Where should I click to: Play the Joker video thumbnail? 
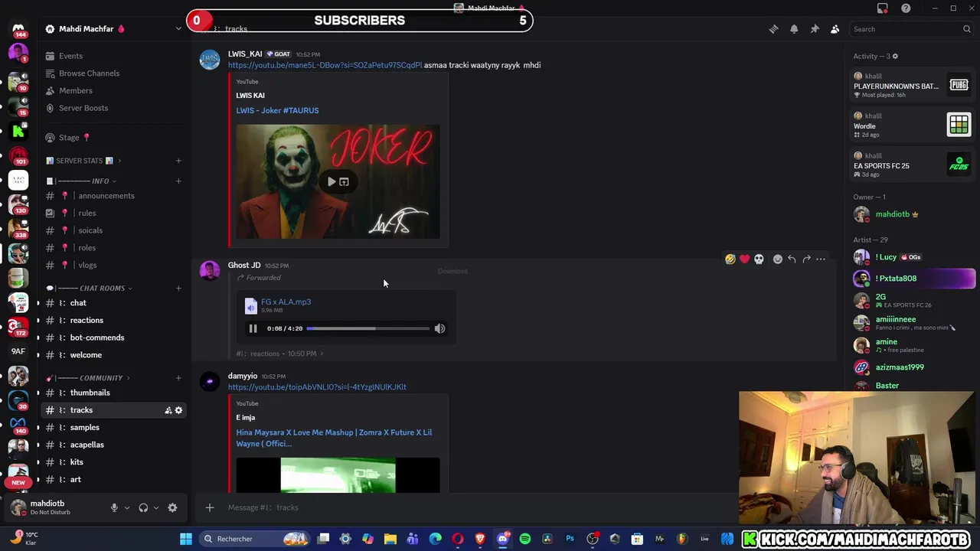point(331,182)
